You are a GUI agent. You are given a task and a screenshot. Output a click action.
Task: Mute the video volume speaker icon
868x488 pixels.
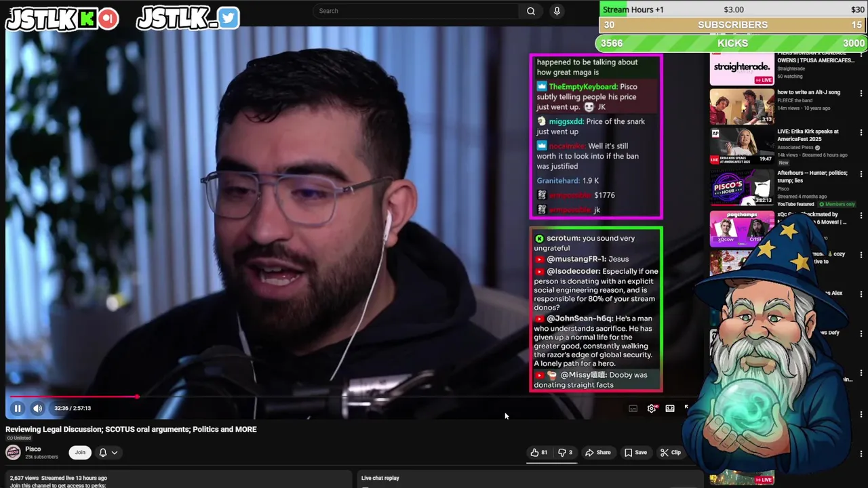(x=37, y=408)
